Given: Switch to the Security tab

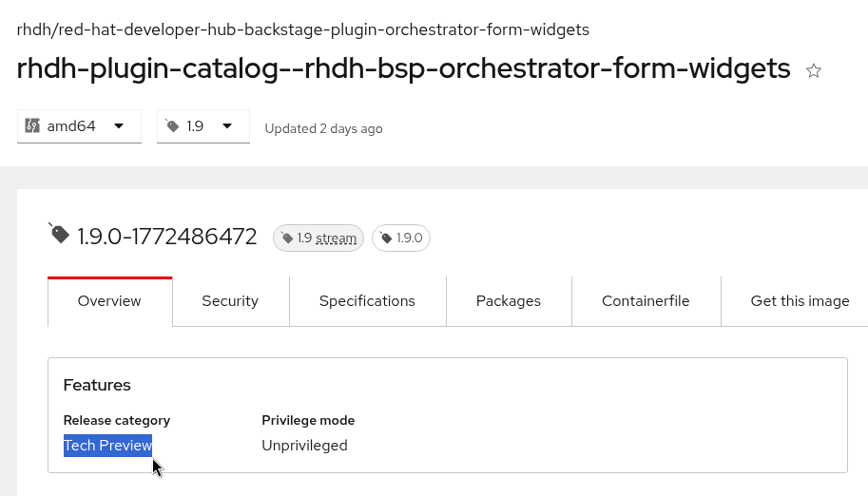Looking at the screenshot, I should (x=230, y=301).
